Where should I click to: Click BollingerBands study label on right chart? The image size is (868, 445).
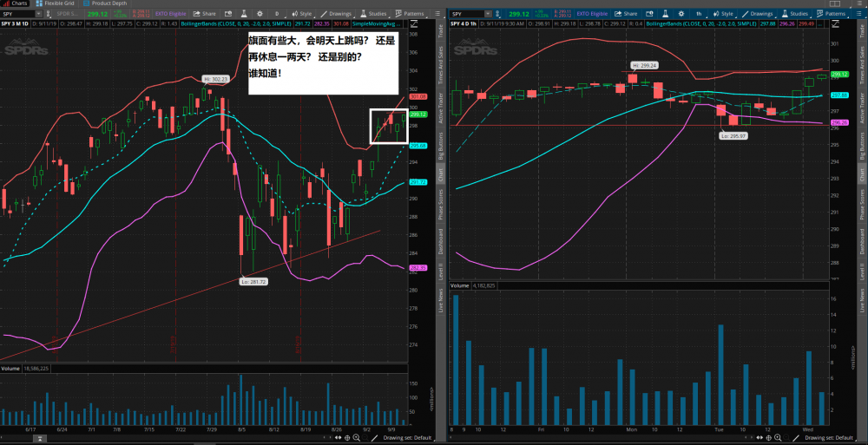tap(702, 23)
